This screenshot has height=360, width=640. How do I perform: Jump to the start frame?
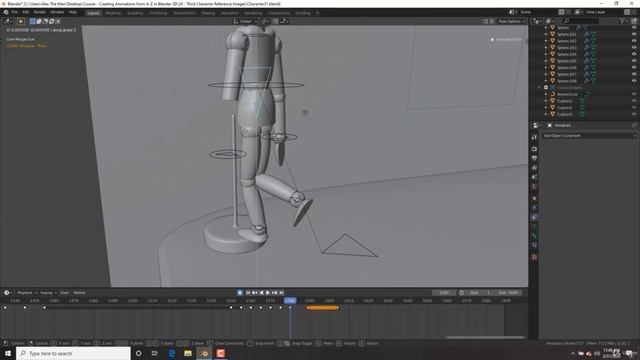coord(248,293)
